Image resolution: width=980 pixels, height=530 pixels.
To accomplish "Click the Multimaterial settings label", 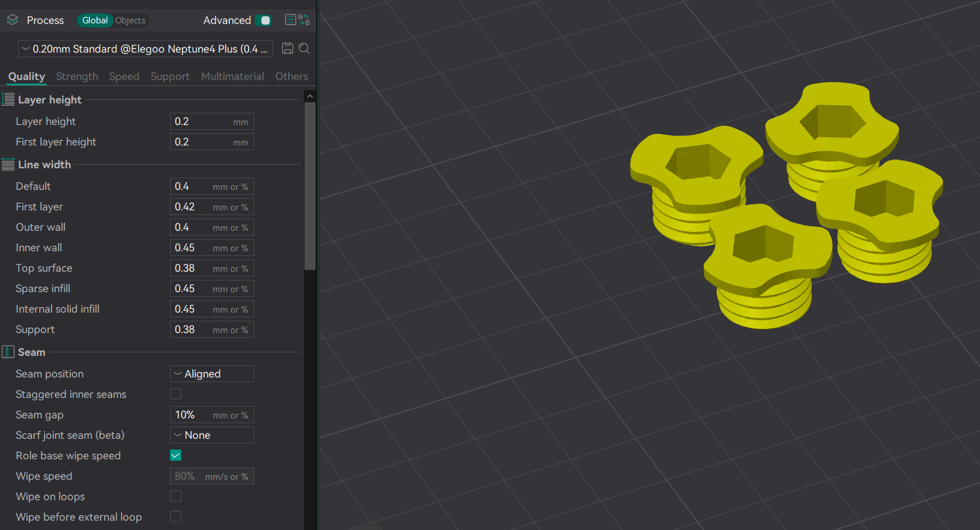I will coord(232,76).
